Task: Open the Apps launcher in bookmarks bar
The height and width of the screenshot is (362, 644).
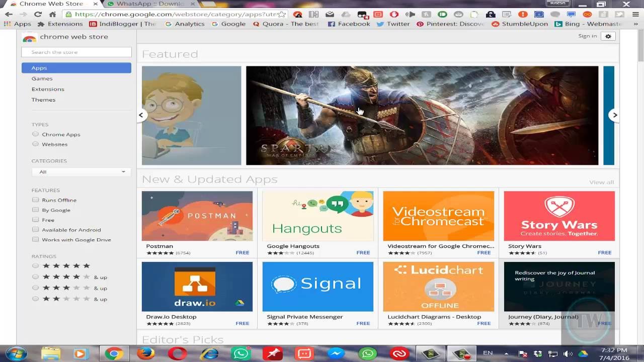Action: pyautogui.click(x=18, y=24)
